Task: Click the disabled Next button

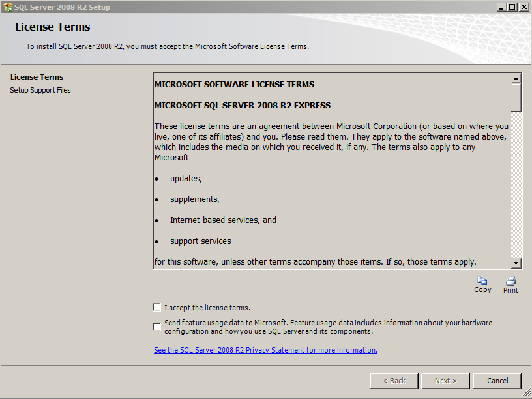Action: (445, 381)
